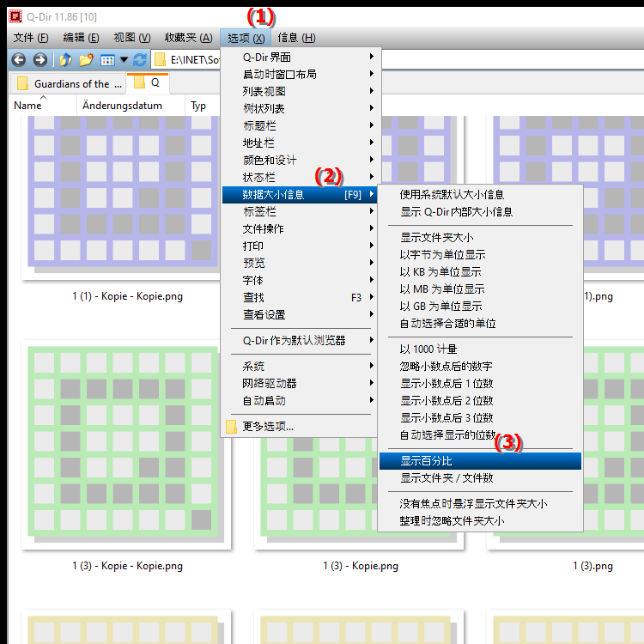
Task: Open the 文件 (F) menu
Action: pos(31,38)
